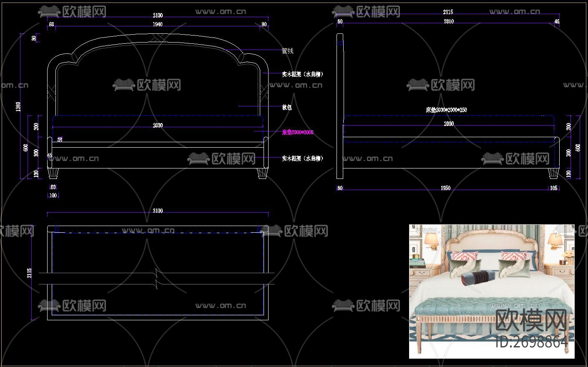This screenshot has height=367, width=588.
Task: Click the 2100 dimension above front elevation
Action: point(158,15)
